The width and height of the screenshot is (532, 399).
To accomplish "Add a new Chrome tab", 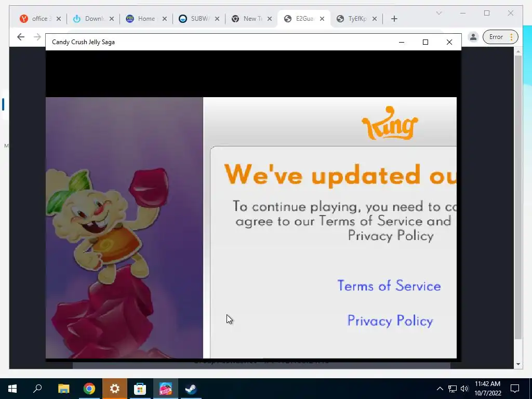I will [394, 19].
